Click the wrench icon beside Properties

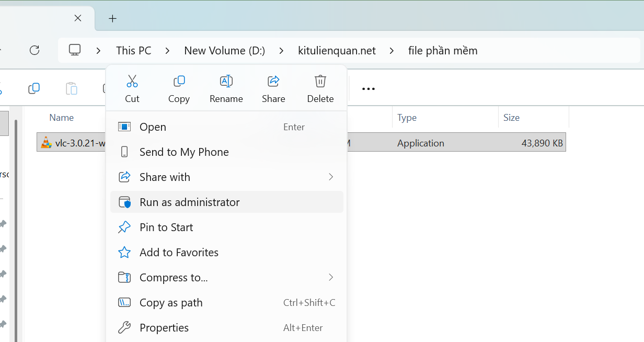click(x=124, y=327)
